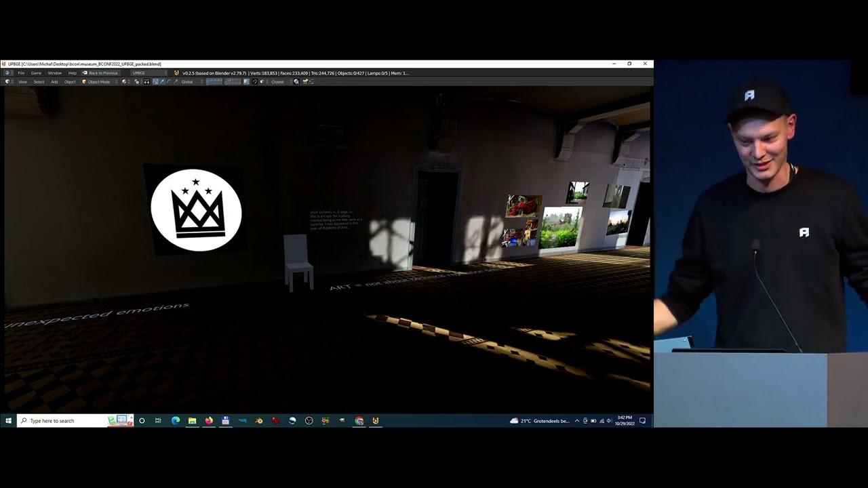Viewport: 868px width, 488px height.
Task: Click the OpenGL render image icon
Action: [x=305, y=81]
